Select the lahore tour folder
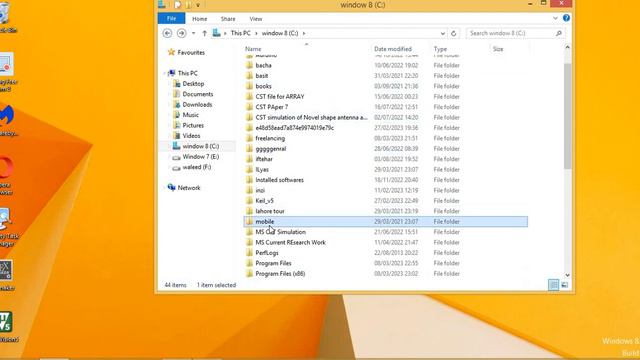This screenshot has height=360, width=640. [270, 211]
